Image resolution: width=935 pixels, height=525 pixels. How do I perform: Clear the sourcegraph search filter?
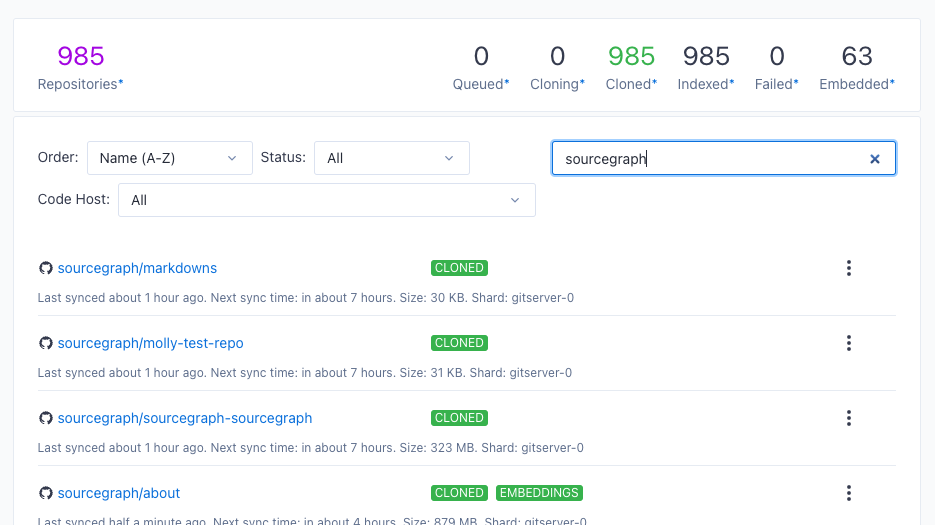click(x=874, y=159)
